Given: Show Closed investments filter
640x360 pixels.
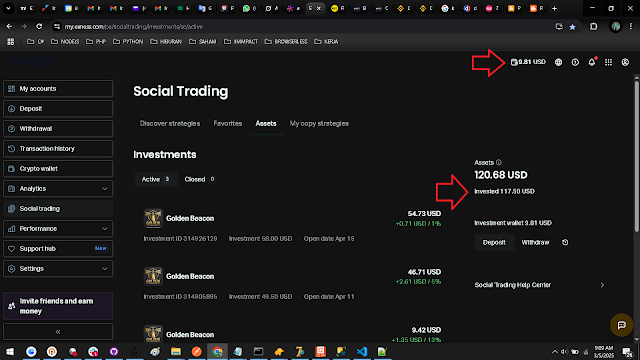Looking at the screenshot, I should (200, 179).
